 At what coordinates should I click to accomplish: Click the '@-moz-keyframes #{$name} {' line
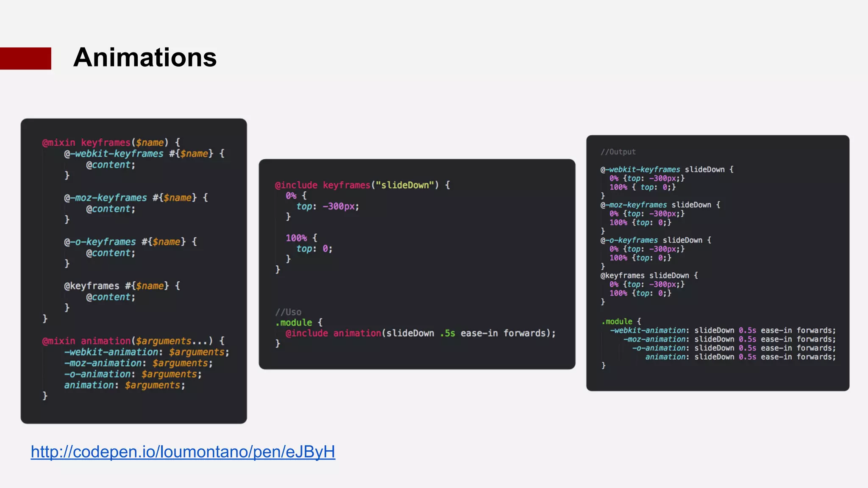tap(136, 197)
